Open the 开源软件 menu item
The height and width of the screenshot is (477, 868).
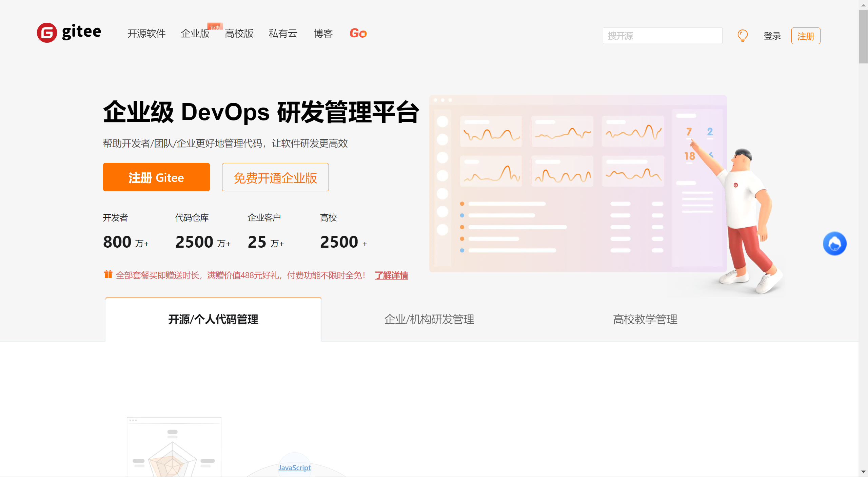pos(146,34)
